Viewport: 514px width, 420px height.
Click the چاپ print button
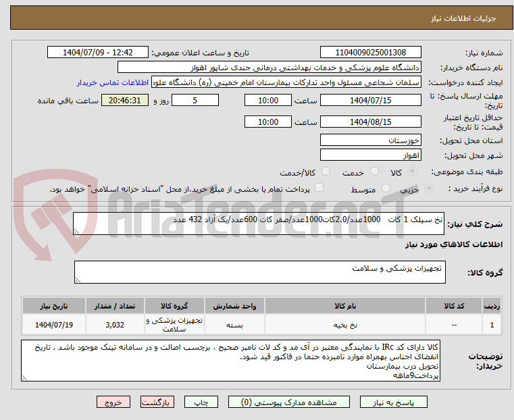click(x=201, y=402)
